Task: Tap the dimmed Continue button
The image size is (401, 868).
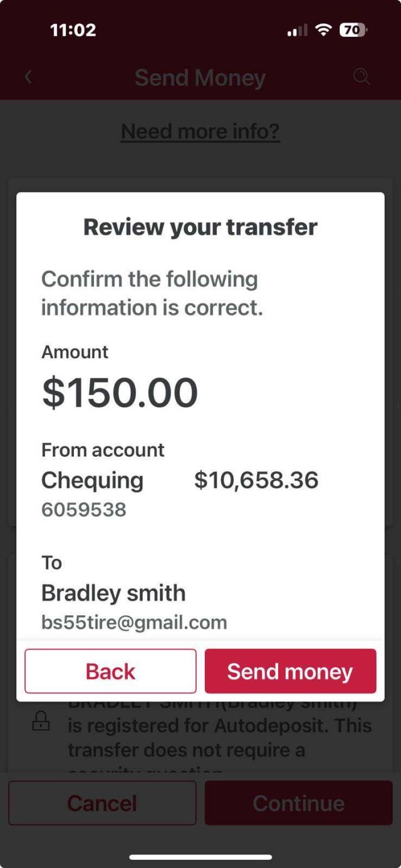Action: pos(298,803)
